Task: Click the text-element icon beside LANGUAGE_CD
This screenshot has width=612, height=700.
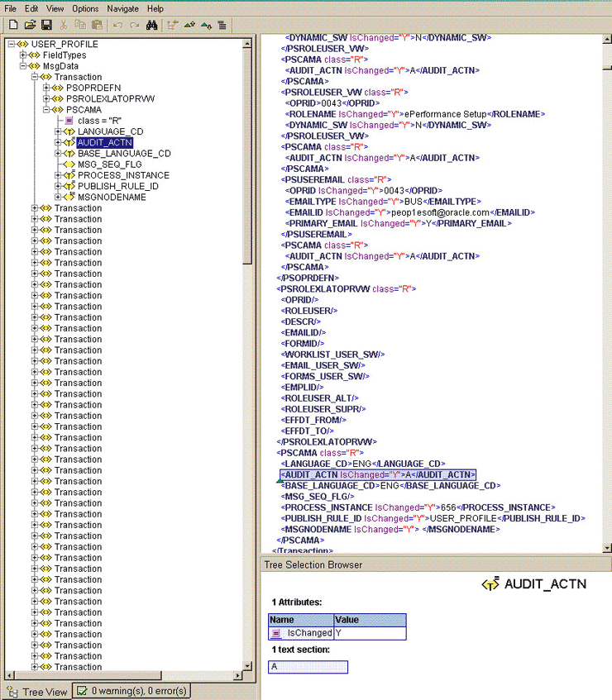Action: pos(69,131)
